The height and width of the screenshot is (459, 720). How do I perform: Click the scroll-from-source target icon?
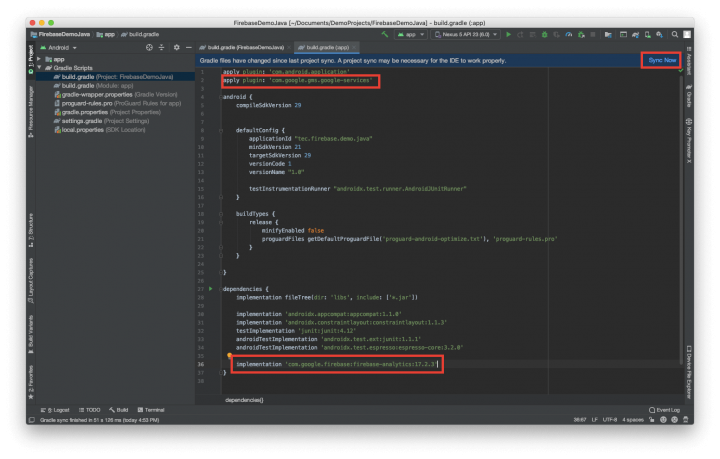point(149,47)
